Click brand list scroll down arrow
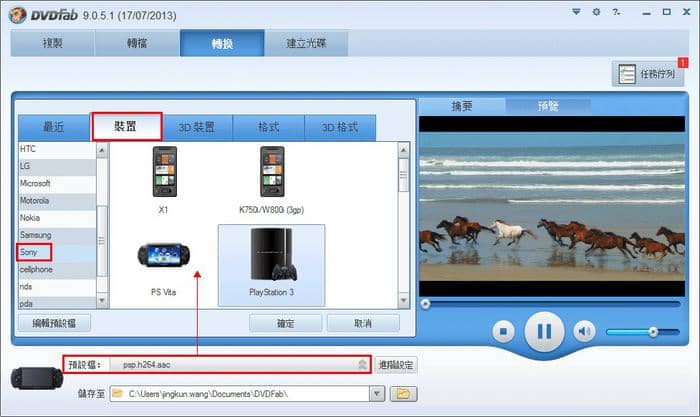The height and width of the screenshot is (417, 700). tap(102, 300)
